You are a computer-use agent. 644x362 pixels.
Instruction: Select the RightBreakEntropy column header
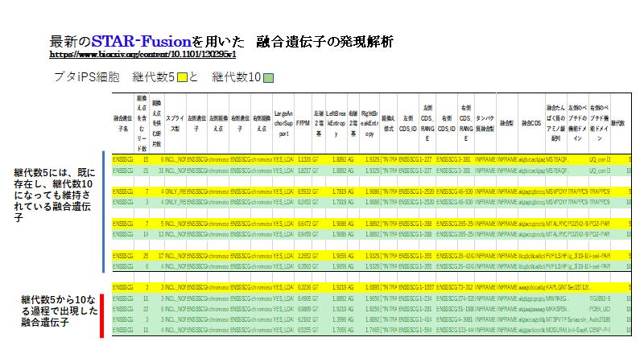click(369, 124)
